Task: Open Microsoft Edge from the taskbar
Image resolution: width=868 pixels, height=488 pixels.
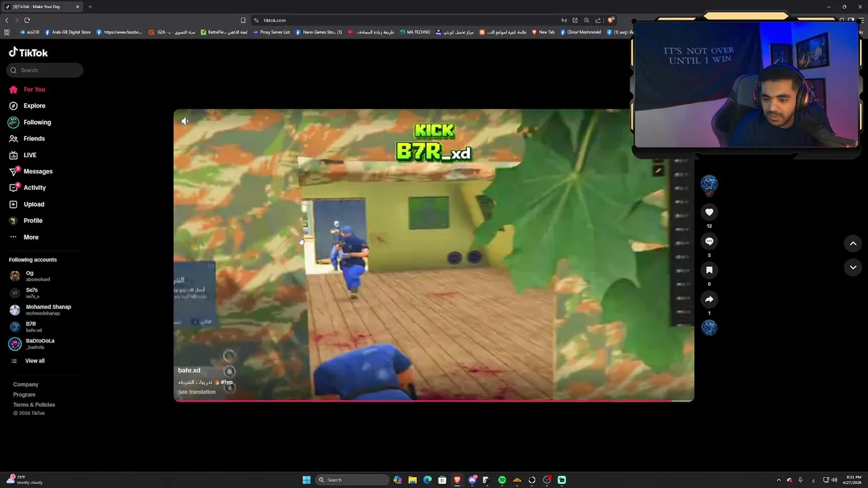Action: (x=427, y=480)
